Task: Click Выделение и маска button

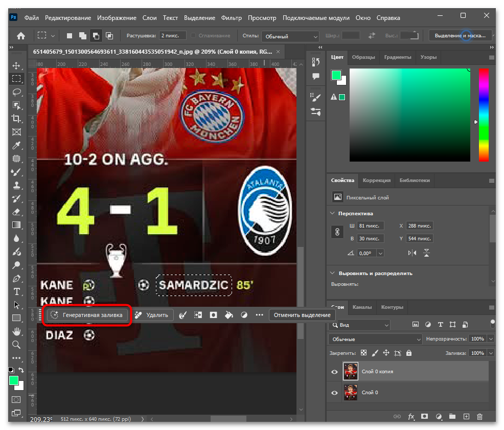Action: point(460,36)
